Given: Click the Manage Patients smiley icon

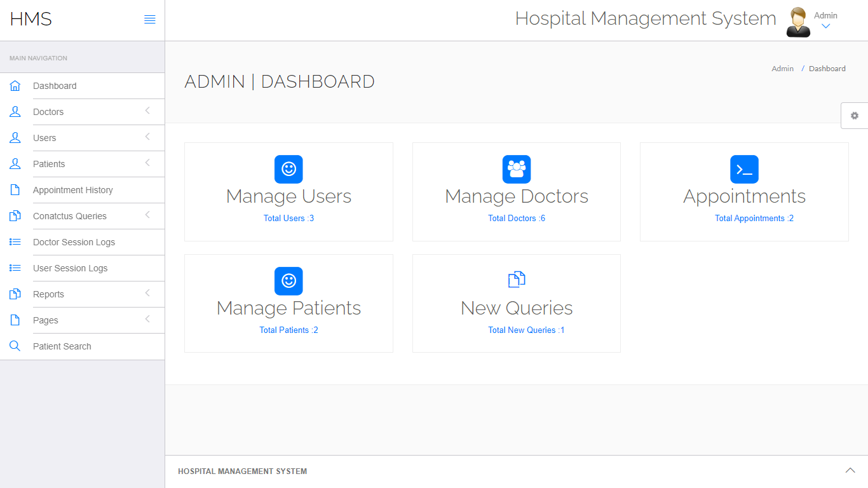Looking at the screenshot, I should click(288, 281).
